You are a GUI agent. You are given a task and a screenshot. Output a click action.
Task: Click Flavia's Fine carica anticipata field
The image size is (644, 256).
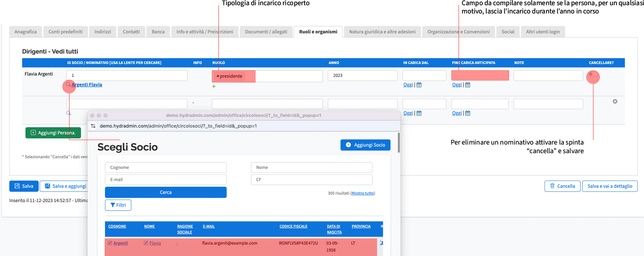tap(480, 75)
